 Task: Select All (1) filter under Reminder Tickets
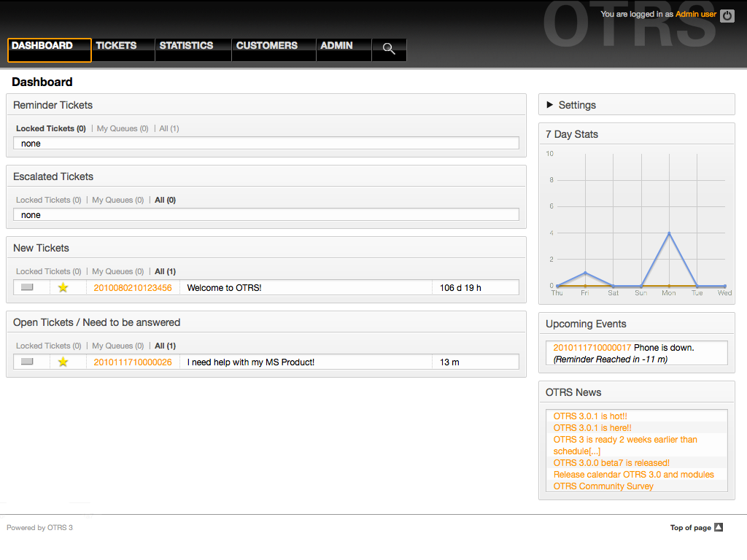tap(169, 128)
